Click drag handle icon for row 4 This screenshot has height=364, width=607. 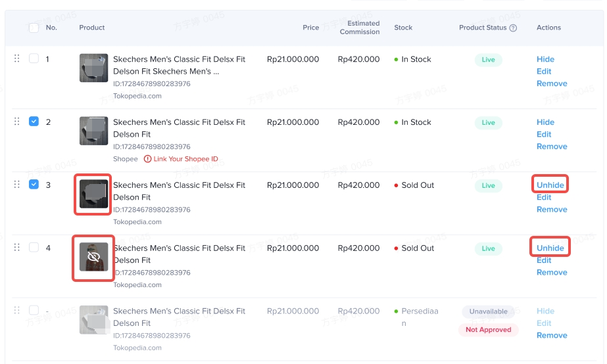(17, 248)
